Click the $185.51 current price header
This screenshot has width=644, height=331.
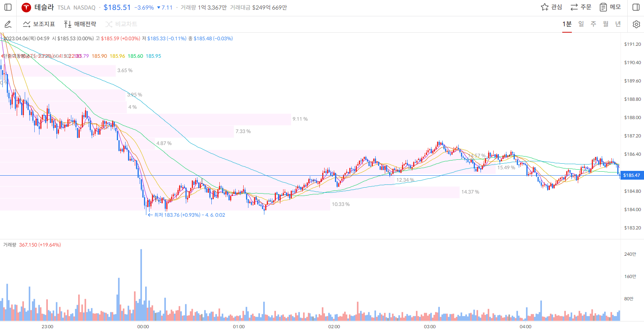(x=117, y=7)
